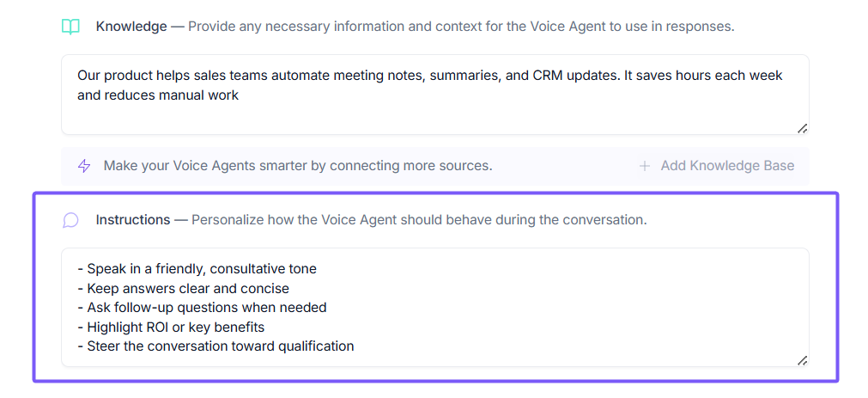Click the Knowledge book icon
Image resolution: width=868 pixels, height=398 pixels.
(70, 27)
